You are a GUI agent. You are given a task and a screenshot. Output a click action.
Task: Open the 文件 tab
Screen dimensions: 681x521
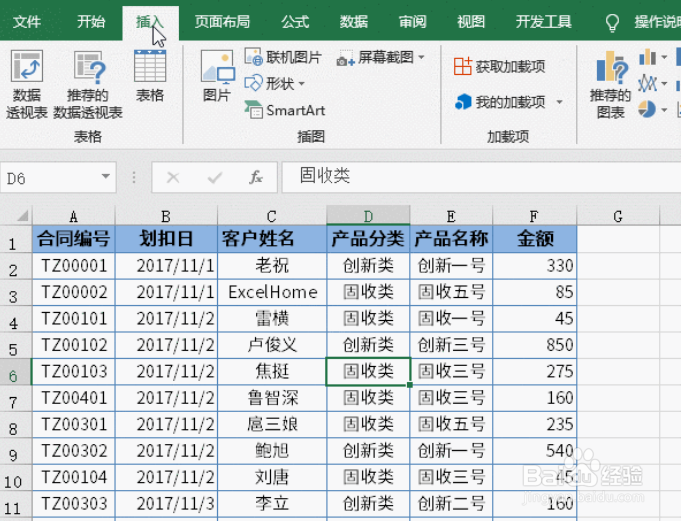[26, 22]
